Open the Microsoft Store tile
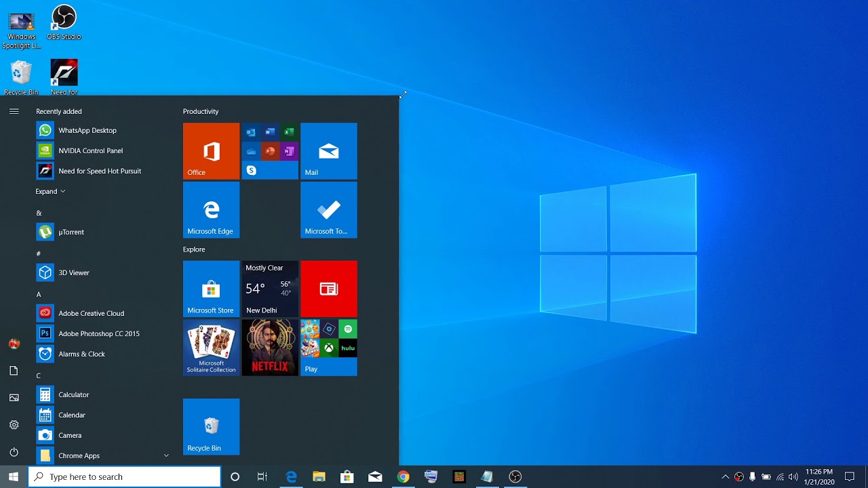This screenshot has height=488, width=868. (x=211, y=289)
